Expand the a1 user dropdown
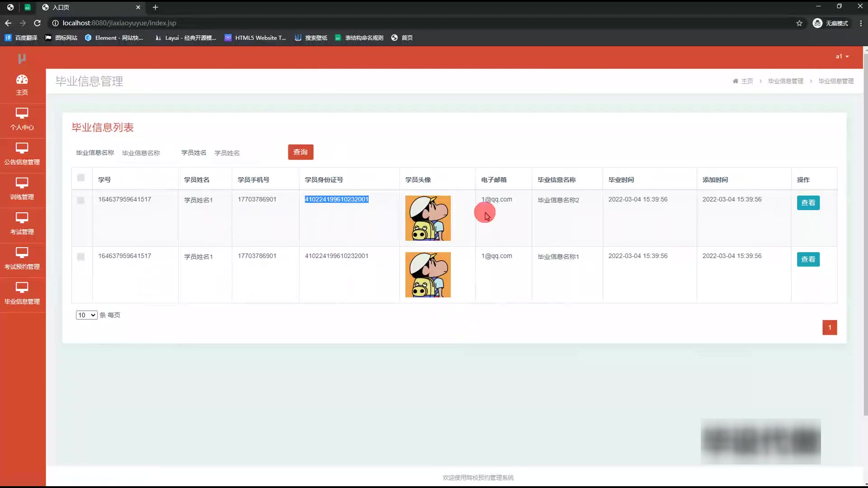868x488 pixels. (x=842, y=56)
